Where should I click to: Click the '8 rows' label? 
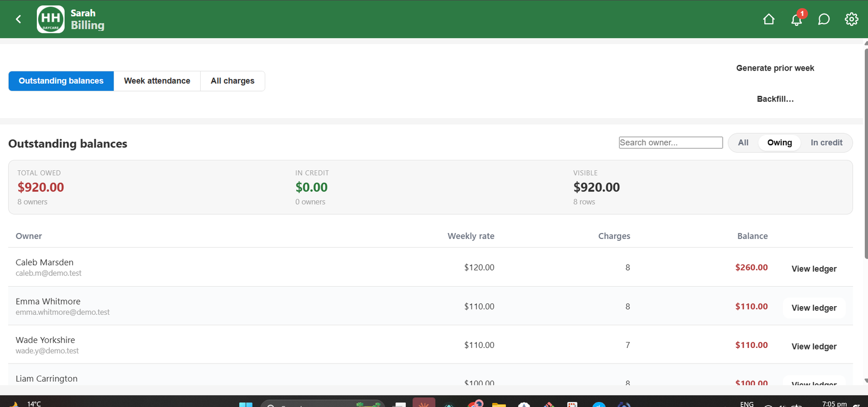pyautogui.click(x=584, y=202)
